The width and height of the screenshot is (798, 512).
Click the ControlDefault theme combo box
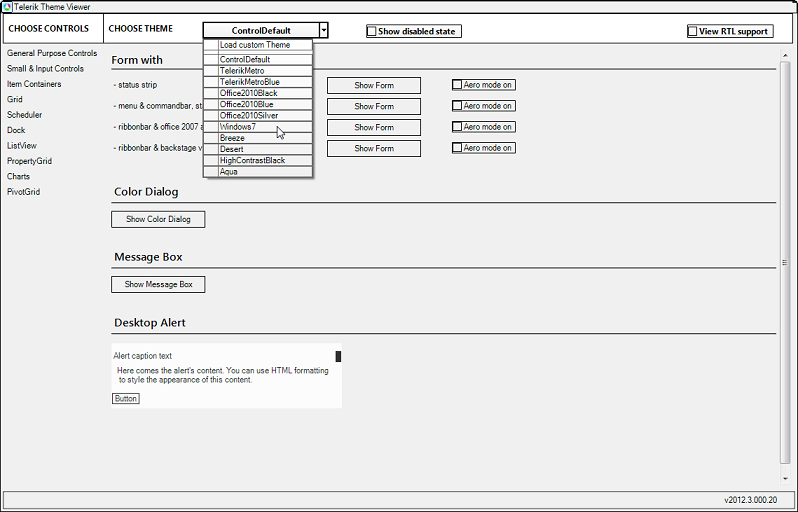pos(261,31)
